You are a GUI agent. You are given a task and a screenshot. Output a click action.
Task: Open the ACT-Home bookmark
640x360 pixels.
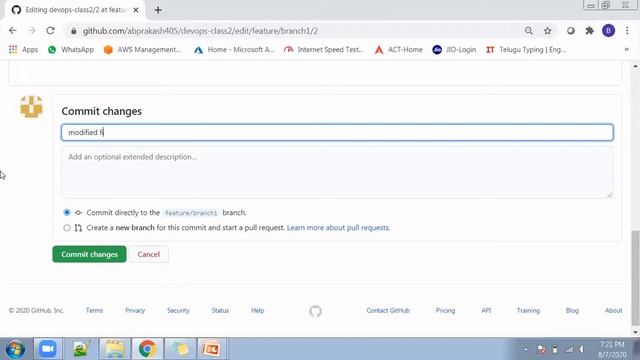tap(398, 49)
